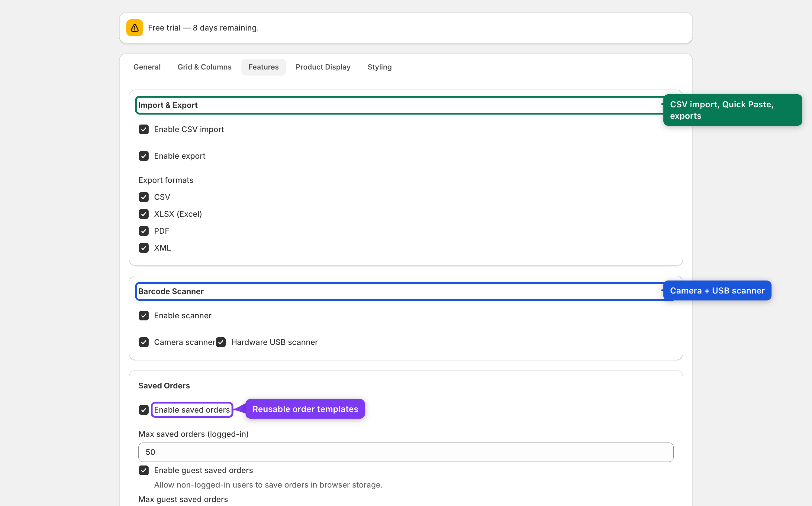
Task: Disable the Camera scanner option
Action: point(144,342)
